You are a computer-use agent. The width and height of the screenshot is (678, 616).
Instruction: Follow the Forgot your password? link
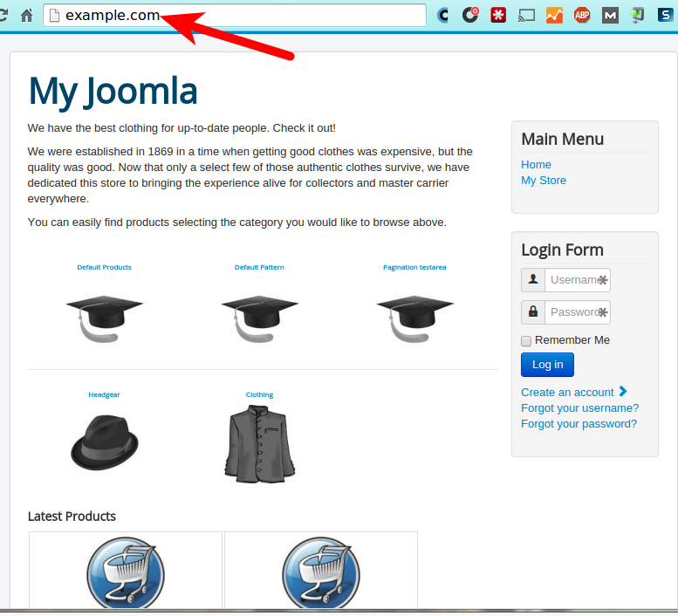[579, 424]
